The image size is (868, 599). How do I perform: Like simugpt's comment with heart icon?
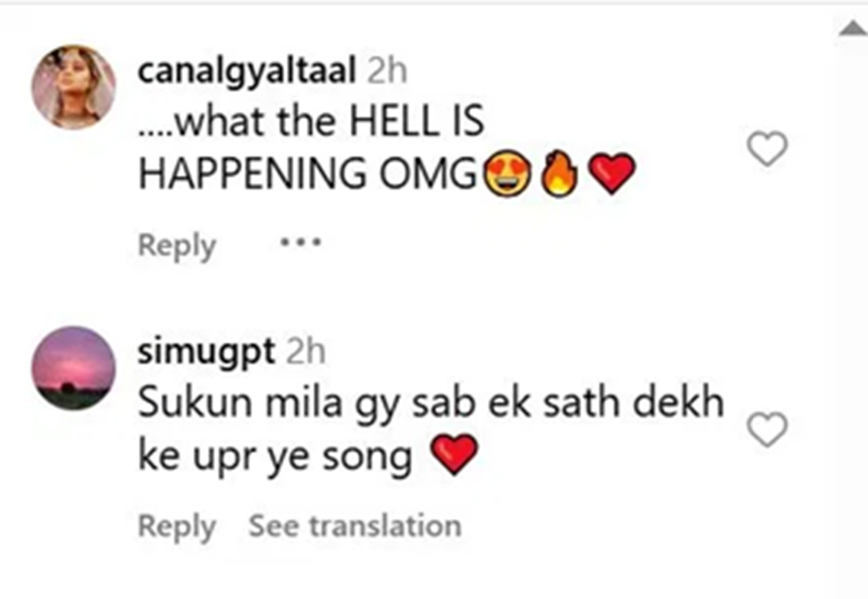[767, 430]
